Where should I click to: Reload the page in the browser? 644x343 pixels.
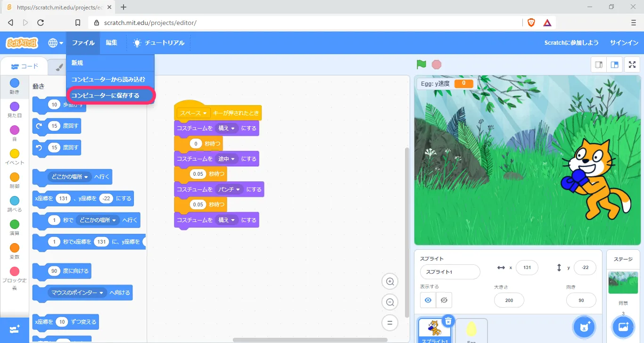click(x=41, y=23)
